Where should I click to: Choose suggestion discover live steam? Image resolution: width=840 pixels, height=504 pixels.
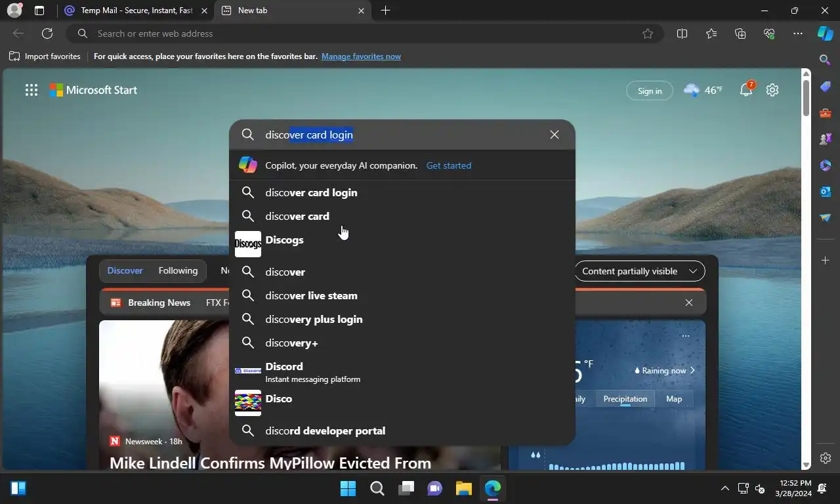pos(402,295)
